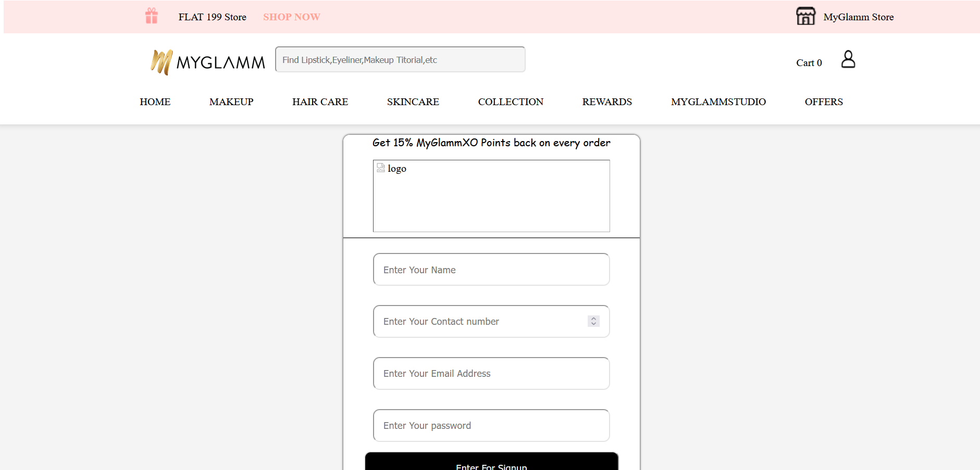Open the SKINCARE page
The width and height of the screenshot is (980, 470).
tap(413, 102)
